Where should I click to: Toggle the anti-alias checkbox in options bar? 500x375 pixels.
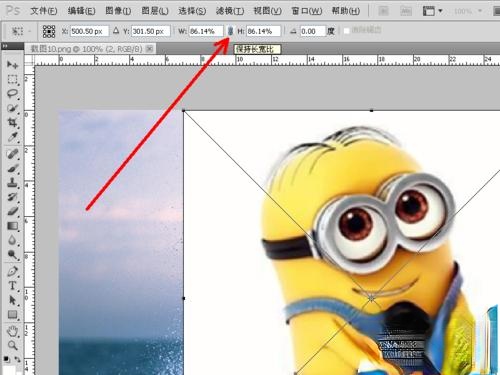[347, 31]
